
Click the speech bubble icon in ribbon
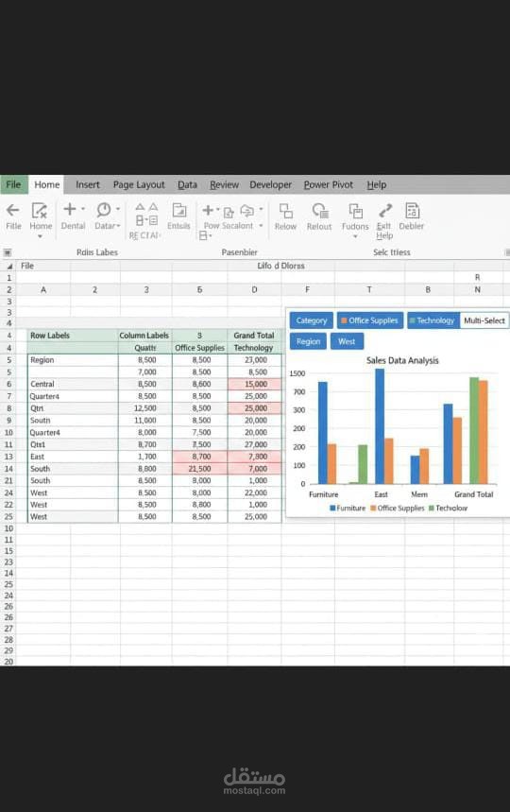tap(247, 211)
